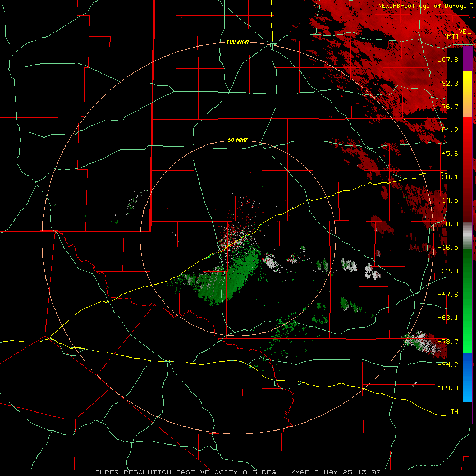
Task: Click the TH threshold legend label
Action: 454,412
